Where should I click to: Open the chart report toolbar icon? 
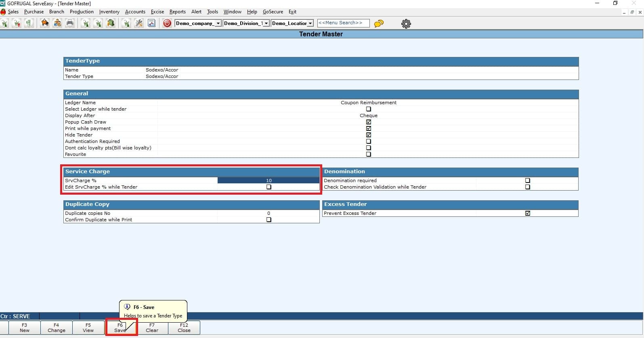point(151,23)
